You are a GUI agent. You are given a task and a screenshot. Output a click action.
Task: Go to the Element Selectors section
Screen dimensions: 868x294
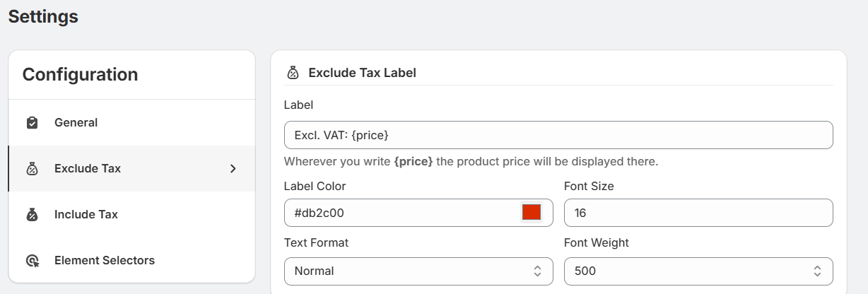(105, 261)
